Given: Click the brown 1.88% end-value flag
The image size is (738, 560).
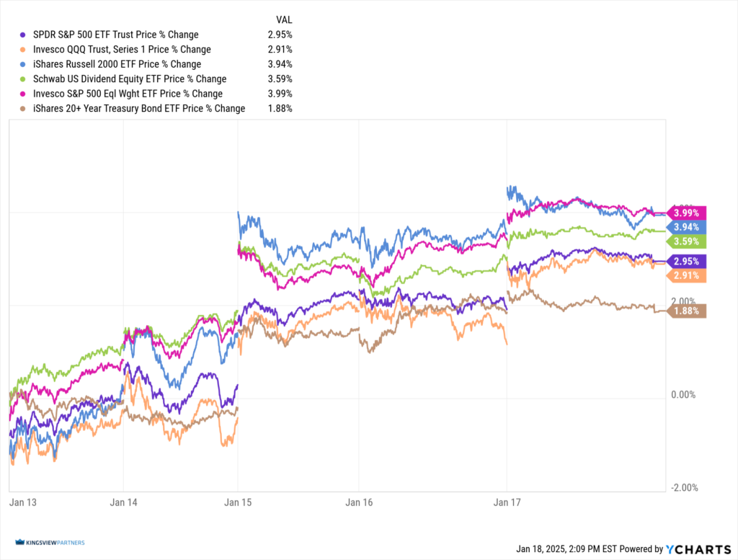Looking at the screenshot, I should point(687,311).
